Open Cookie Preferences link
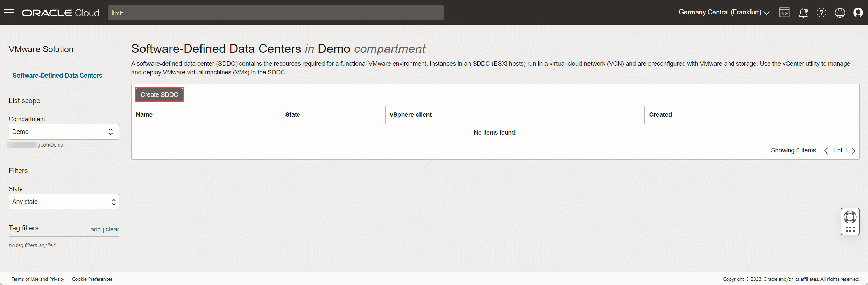Viewport: 868px width, 285px height. [x=92, y=279]
